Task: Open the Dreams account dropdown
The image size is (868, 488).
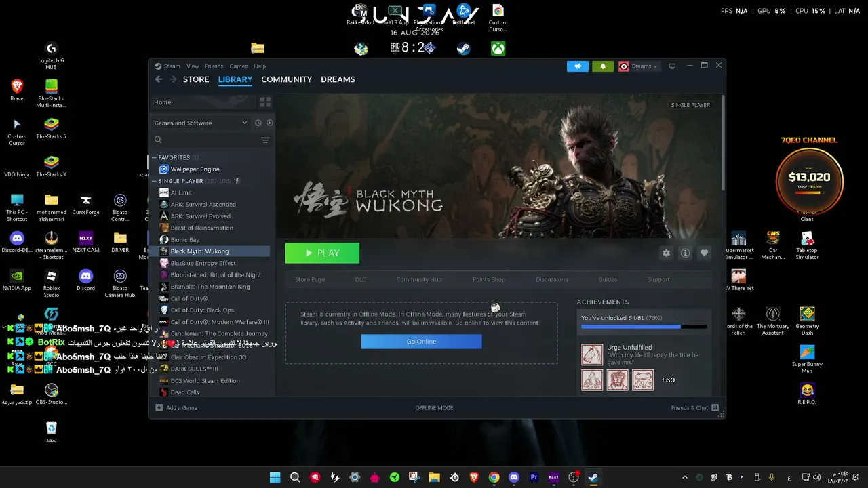Action: 638,66
